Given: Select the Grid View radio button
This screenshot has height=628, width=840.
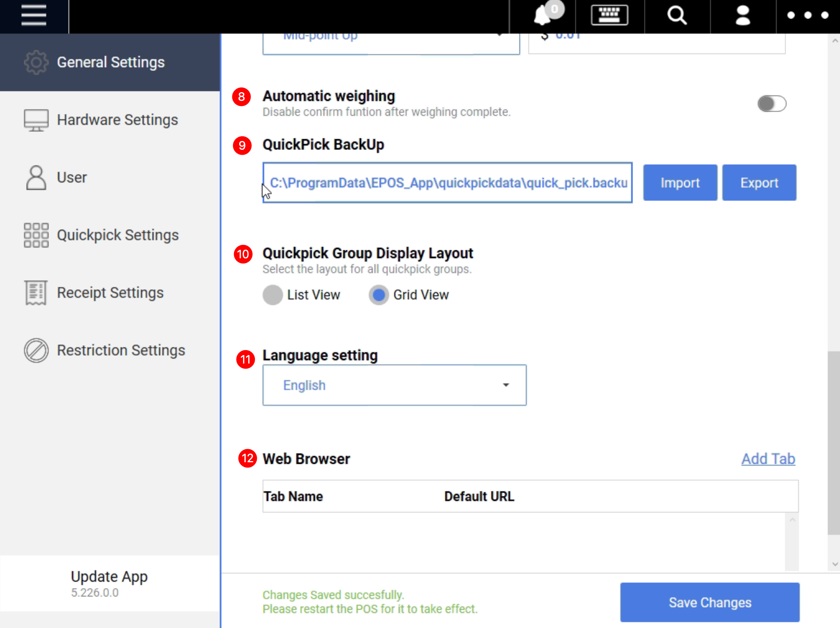Looking at the screenshot, I should (379, 295).
